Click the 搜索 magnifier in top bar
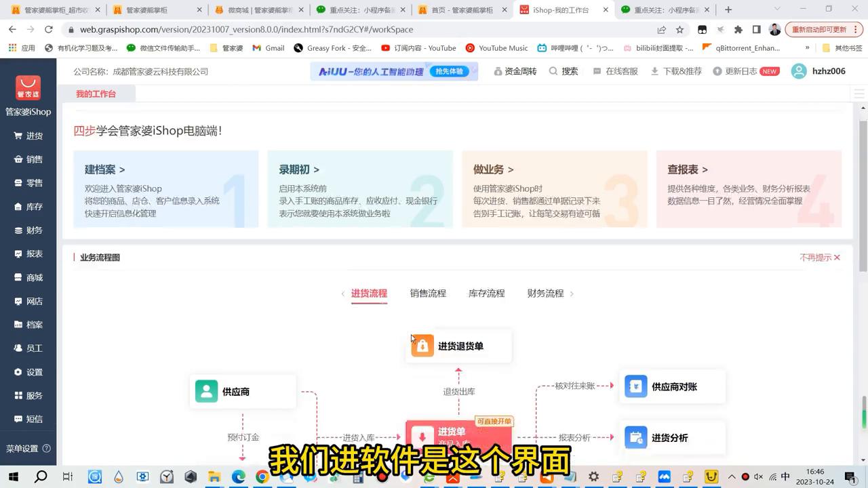Screen dimensions: 868x488 (x=553, y=71)
